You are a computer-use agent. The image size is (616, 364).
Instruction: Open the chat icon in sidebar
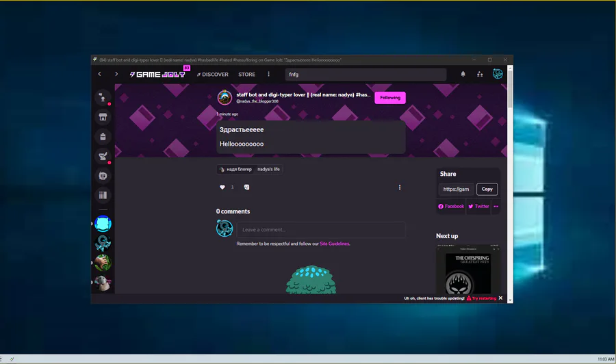coord(103,97)
